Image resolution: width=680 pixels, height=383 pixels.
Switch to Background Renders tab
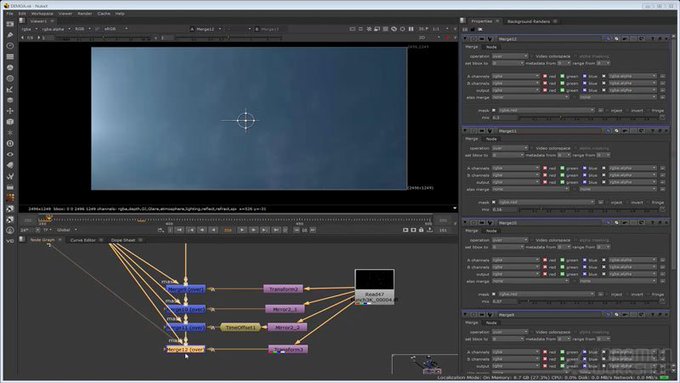point(528,21)
